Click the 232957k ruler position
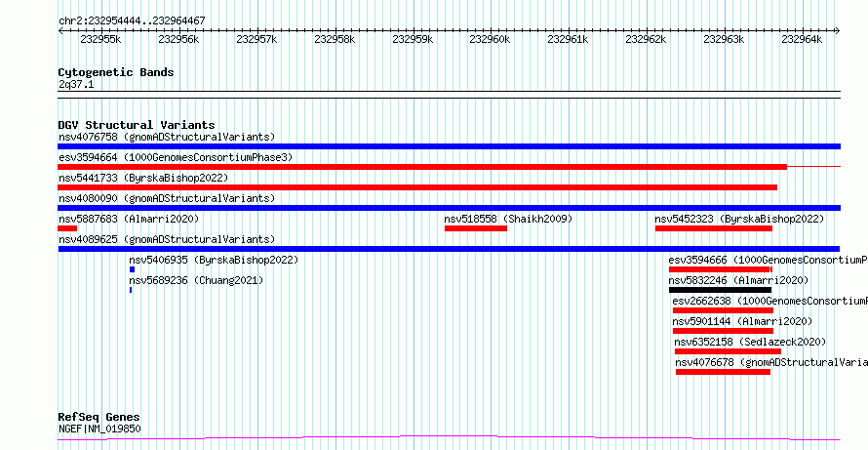The image size is (868, 450). pyautogui.click(x=256, y=39)
